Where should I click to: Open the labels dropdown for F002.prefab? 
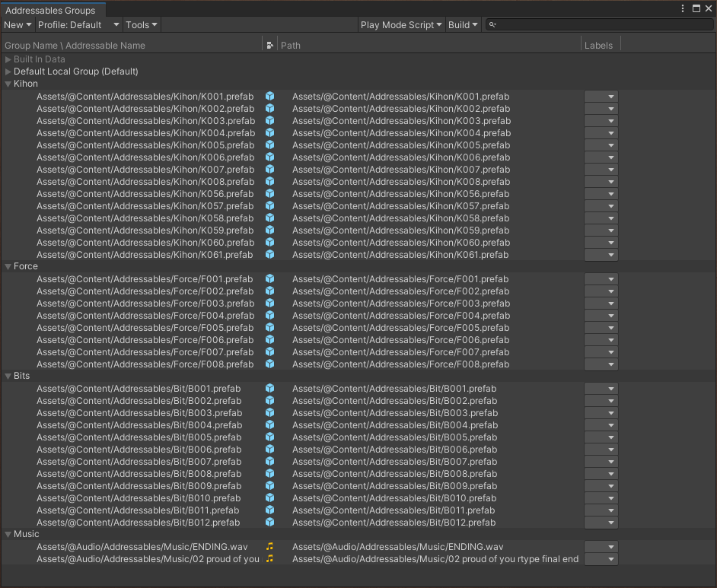click(601, 291)
